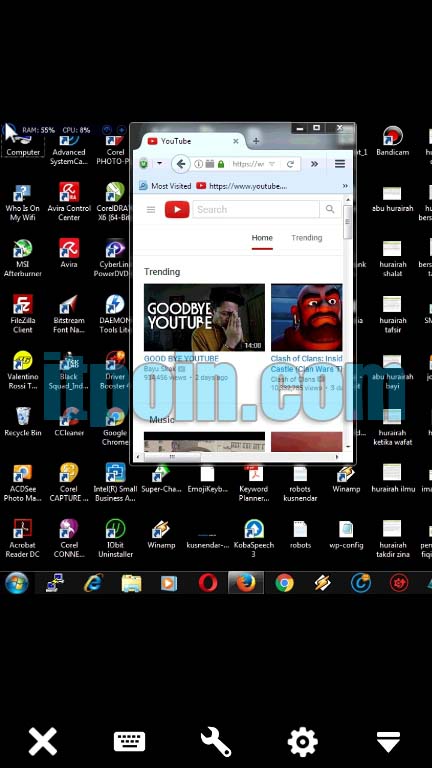
Task: Select the Corel CAPTURE desktop icon
Action: (69, 482)
